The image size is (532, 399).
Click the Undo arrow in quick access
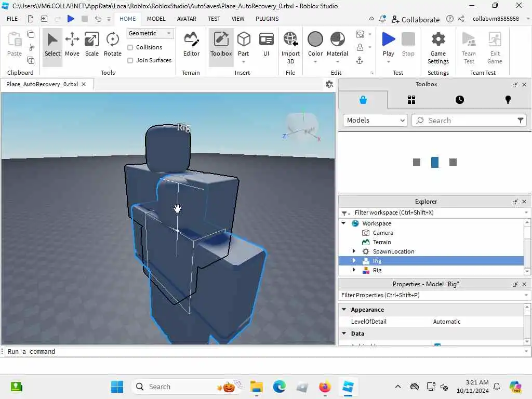point(98,19)
